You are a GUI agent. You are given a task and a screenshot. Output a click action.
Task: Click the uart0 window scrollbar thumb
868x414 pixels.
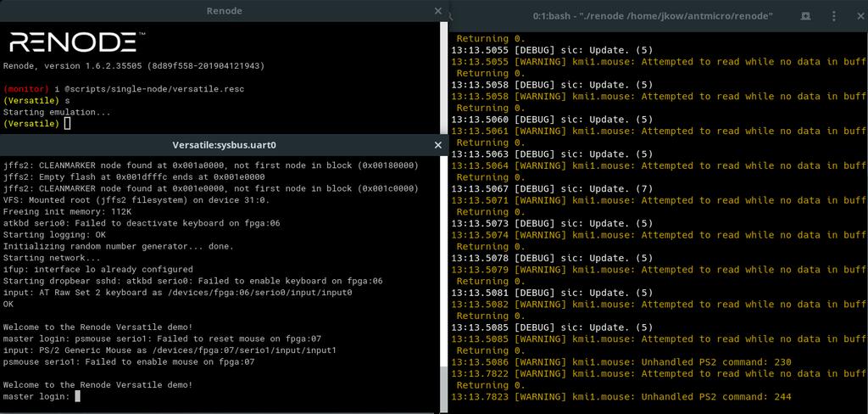(x=443, y=389)
